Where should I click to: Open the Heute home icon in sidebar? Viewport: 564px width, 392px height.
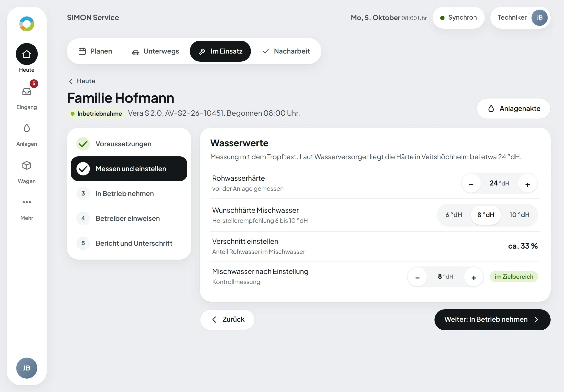pos(27,54)
